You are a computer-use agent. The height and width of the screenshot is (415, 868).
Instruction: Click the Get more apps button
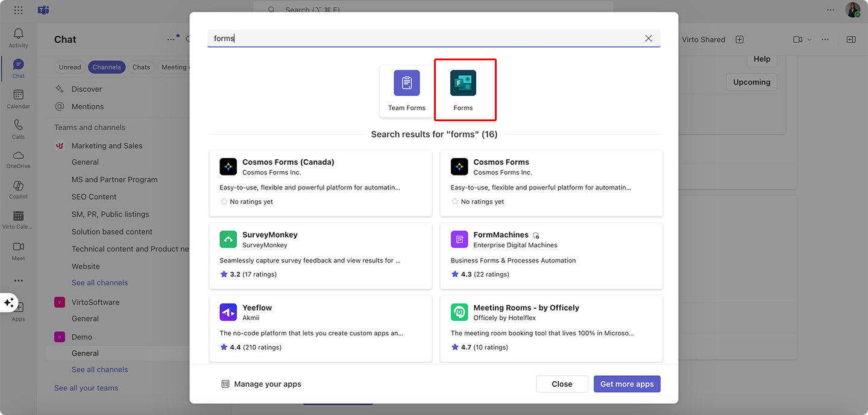click(x=626, y=384)
